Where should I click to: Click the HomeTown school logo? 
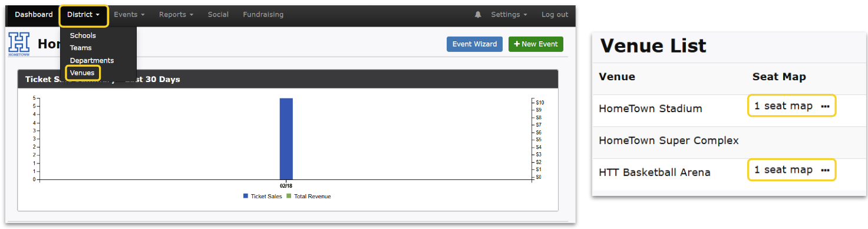19,44
